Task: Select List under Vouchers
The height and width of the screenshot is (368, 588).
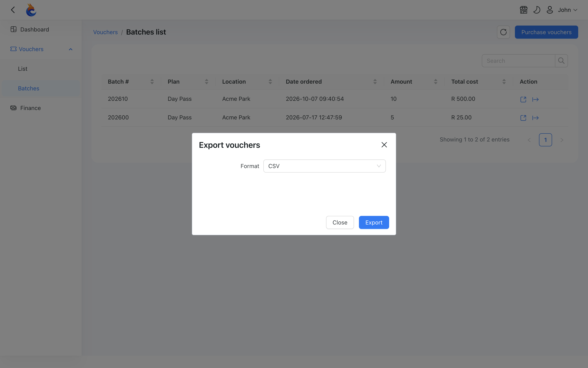Action: click(41, 69)
